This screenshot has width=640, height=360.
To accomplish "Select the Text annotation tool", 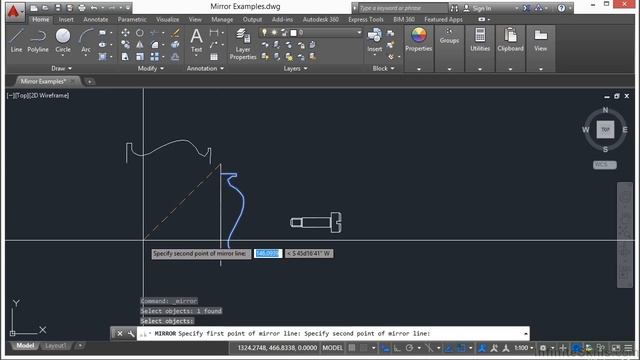I will 196,40.
